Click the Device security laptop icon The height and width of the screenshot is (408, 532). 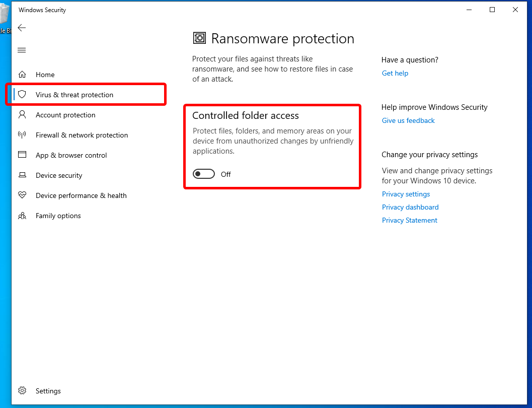[22, 175]
